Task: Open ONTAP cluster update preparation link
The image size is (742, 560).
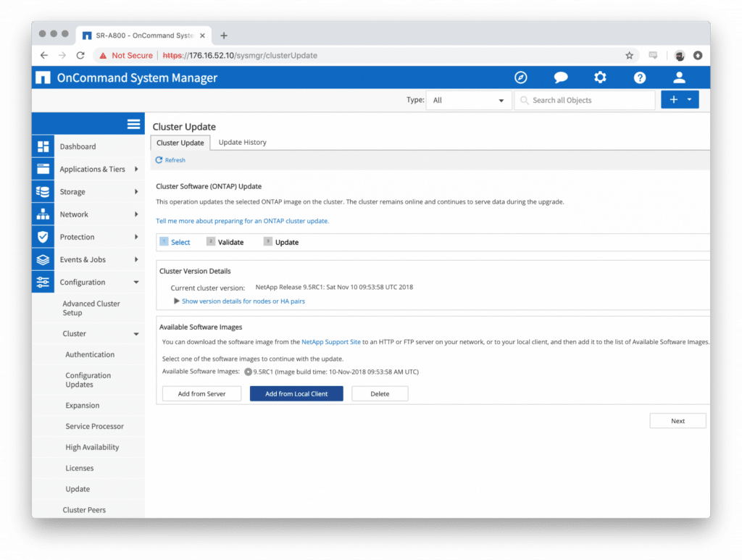Action: (242, 221)
